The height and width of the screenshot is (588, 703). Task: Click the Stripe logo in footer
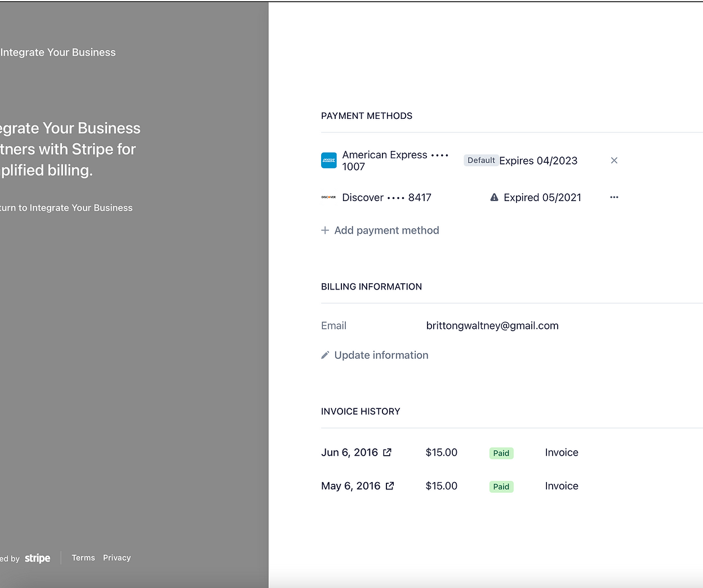pos(37,558)
